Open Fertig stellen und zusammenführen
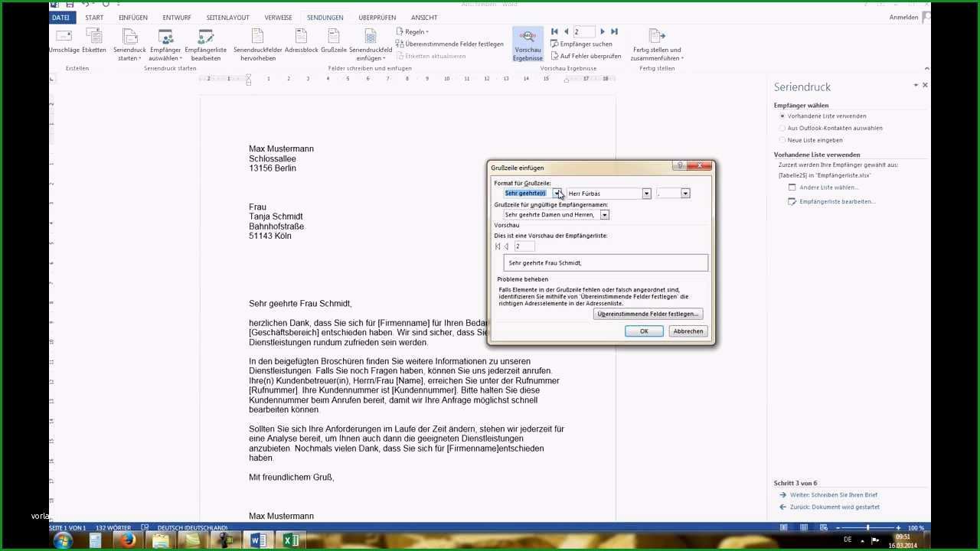This screenshot has height=551, width=980. [657, 44]
